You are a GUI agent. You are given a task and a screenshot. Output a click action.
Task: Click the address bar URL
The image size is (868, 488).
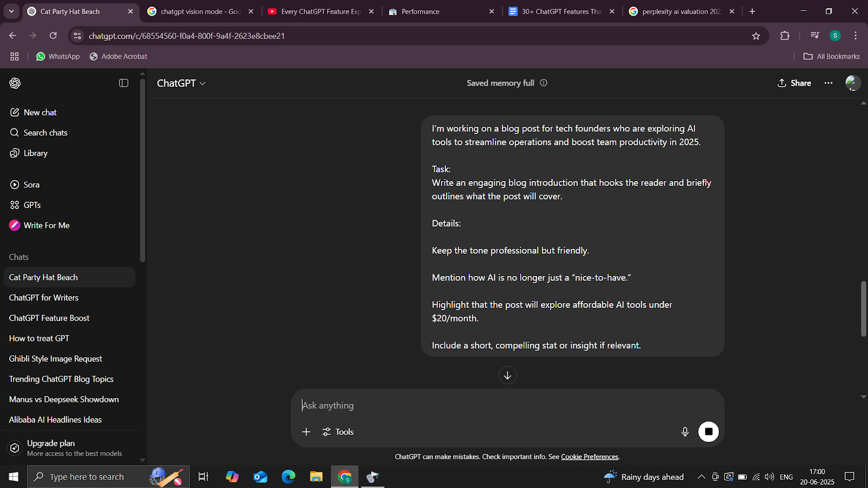187,36
